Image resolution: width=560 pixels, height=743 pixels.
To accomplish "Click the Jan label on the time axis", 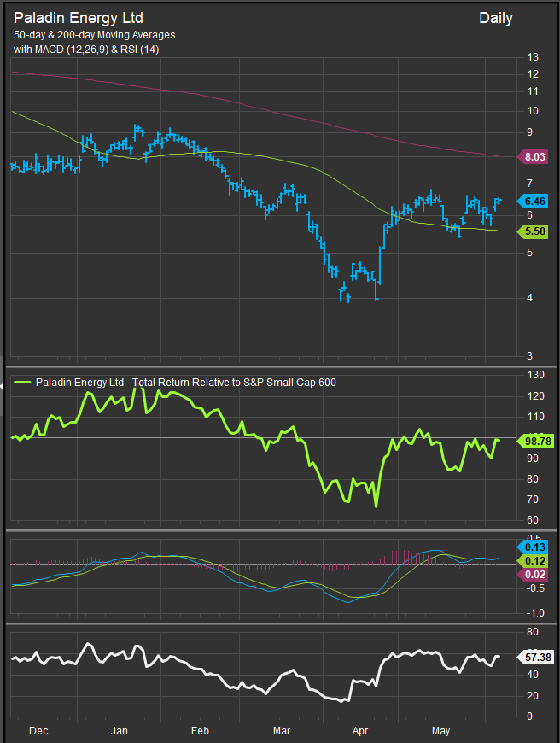I will pos(119,731).
